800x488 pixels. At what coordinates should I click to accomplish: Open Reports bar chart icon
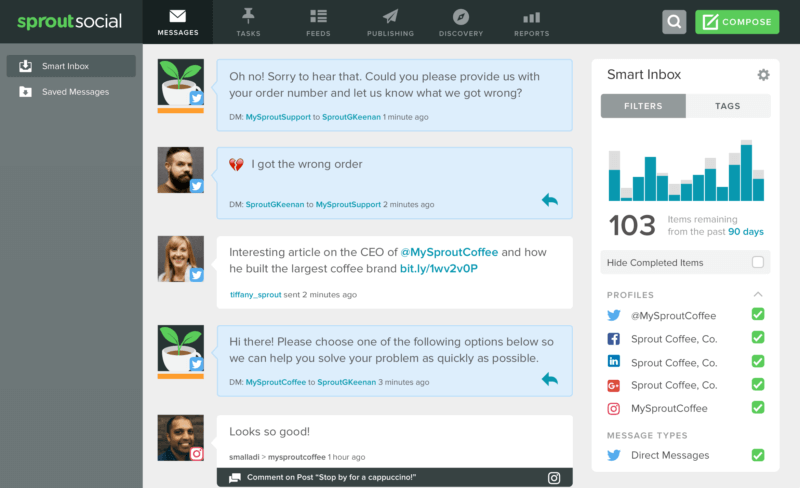pos(531,17)
